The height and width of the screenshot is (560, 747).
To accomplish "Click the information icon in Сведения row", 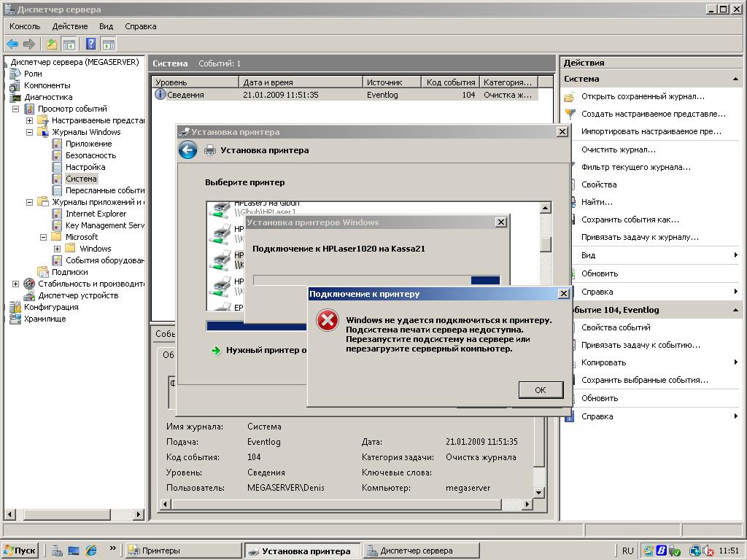I will (x=160, y=94).
